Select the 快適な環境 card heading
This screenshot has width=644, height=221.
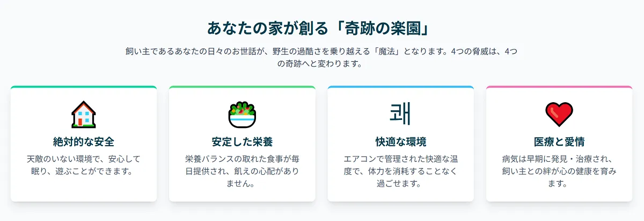pyautogui.click(x=400, y=142)
